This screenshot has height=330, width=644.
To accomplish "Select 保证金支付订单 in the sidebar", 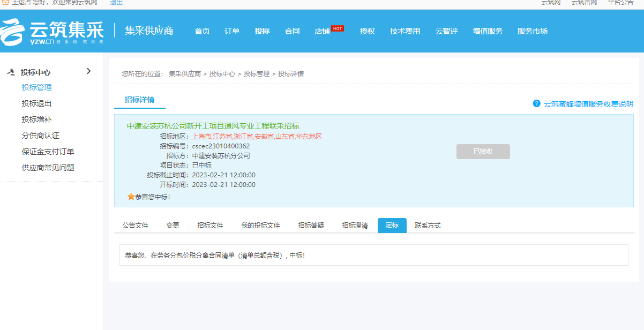I will 48,152.
